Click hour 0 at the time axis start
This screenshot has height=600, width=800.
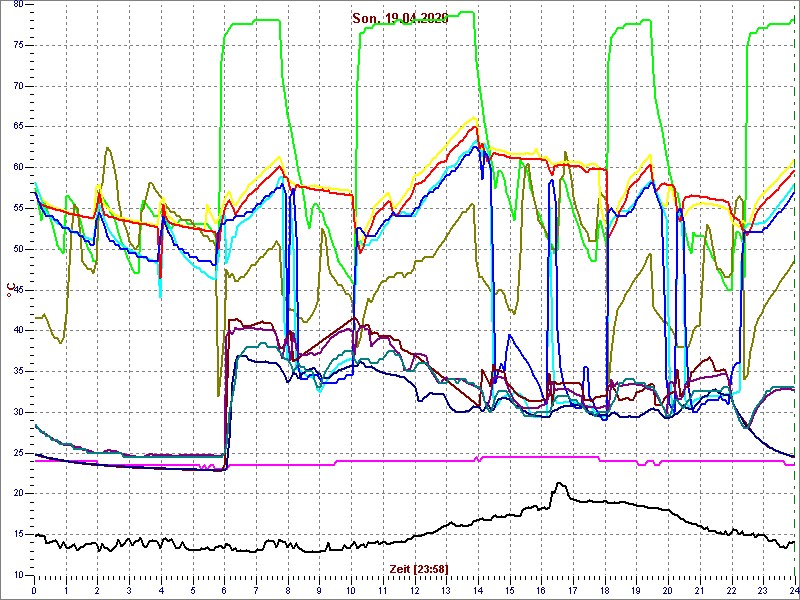pos(35,590)
